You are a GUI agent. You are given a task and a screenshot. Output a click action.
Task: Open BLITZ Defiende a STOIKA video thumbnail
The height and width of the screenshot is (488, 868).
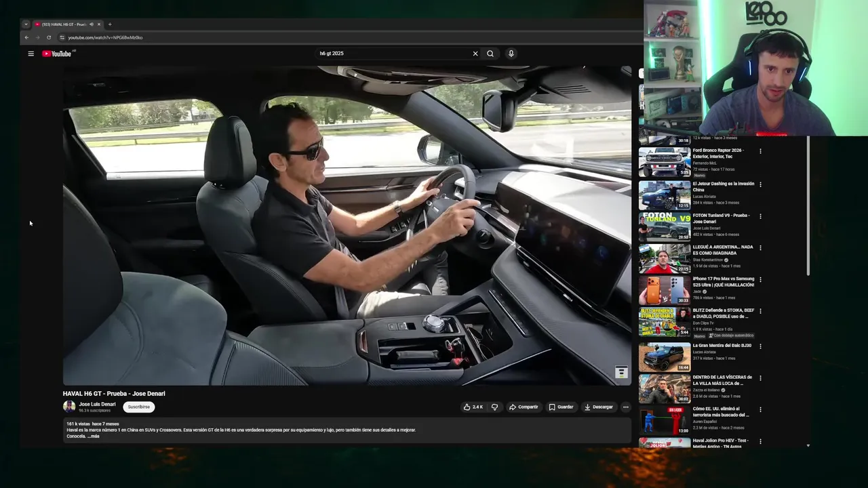coord(665,322)
